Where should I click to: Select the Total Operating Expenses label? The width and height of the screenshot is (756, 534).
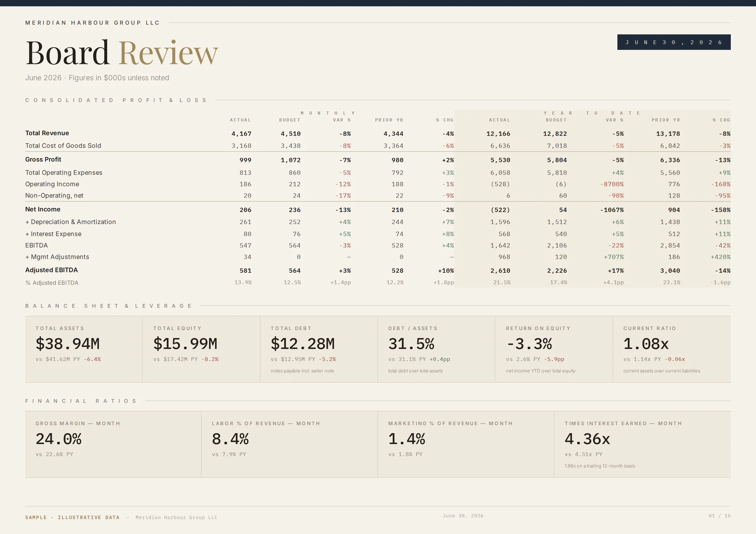coord(64,173)
